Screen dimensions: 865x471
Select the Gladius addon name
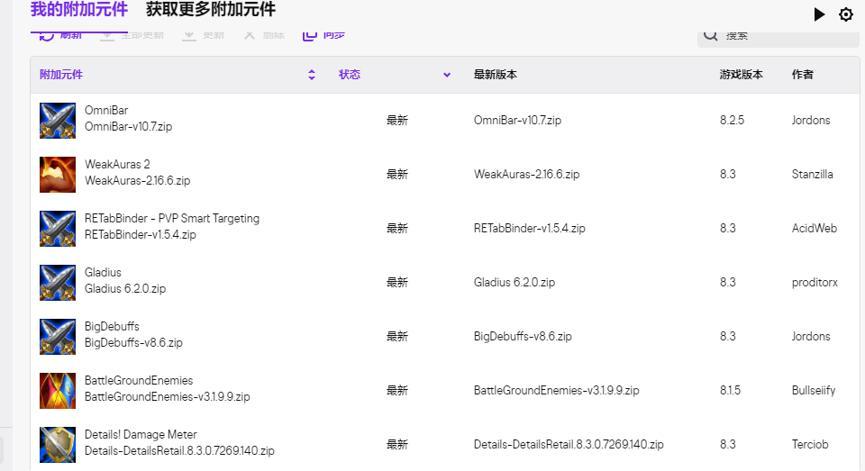[103, 272]
